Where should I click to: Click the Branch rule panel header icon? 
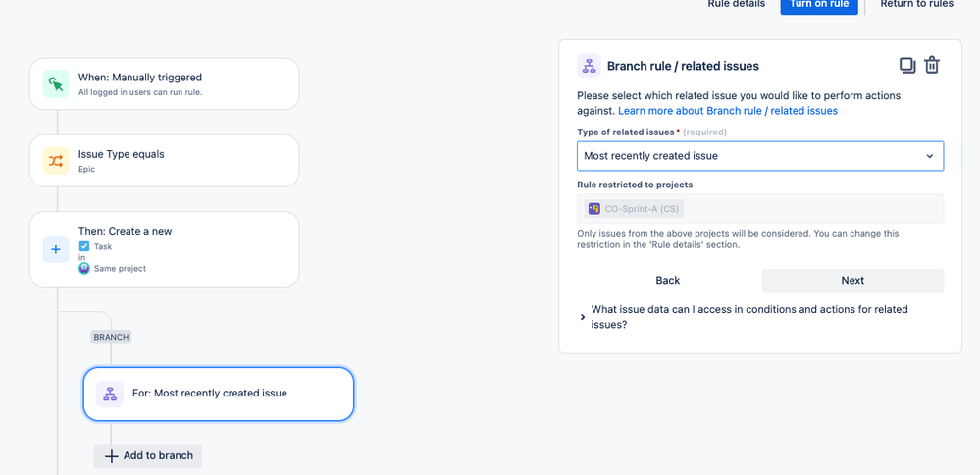589,66
